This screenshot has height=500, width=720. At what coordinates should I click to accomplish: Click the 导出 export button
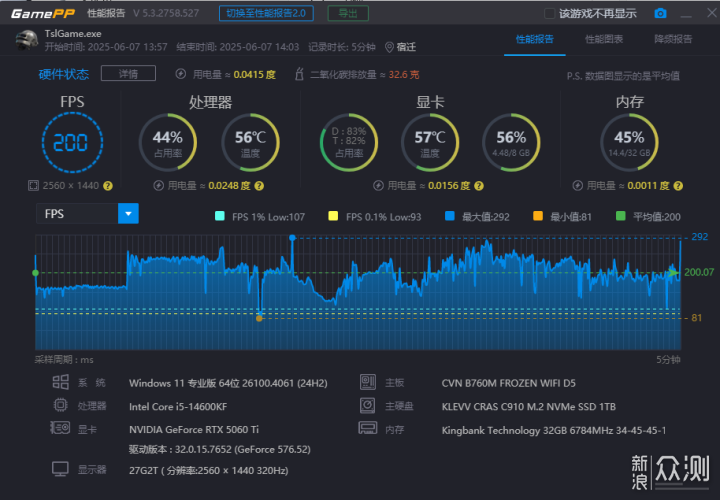(x=348, y=13)
